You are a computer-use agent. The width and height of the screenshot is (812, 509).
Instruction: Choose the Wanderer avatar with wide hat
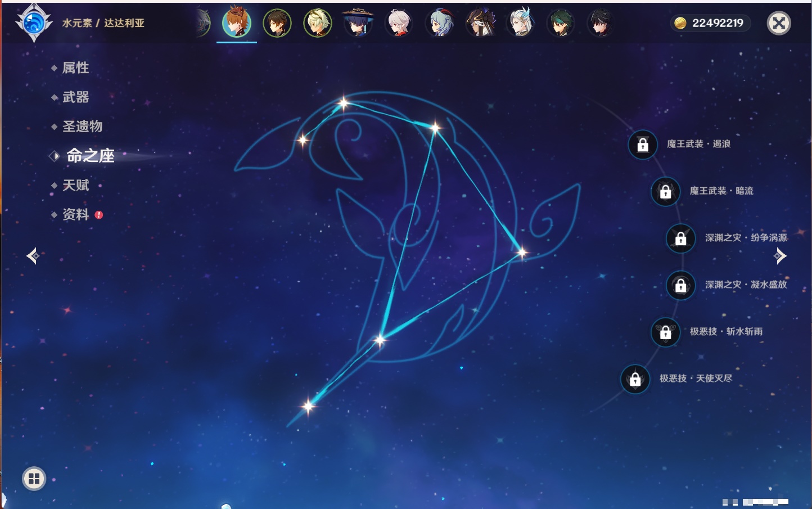(358, 23)
